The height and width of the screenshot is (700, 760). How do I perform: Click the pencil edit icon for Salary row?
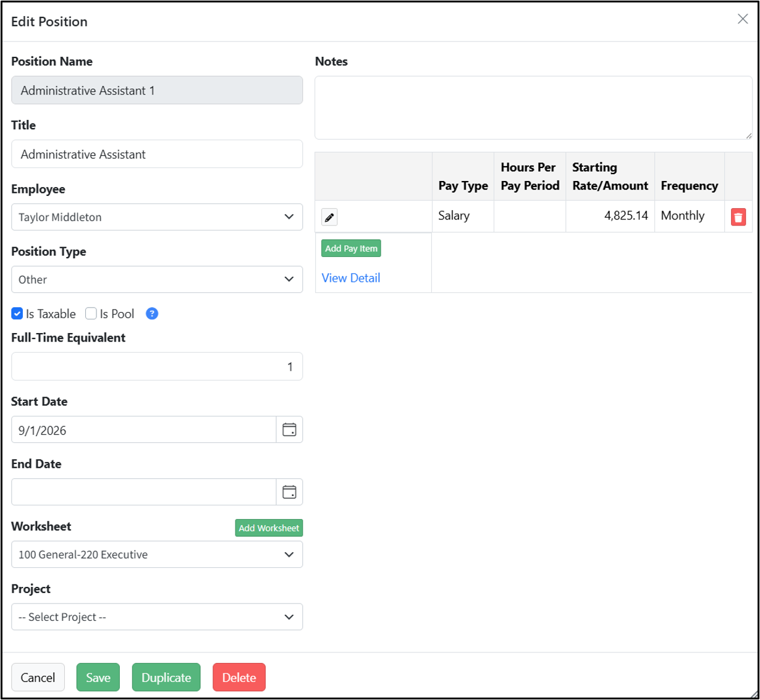[329, 217]
